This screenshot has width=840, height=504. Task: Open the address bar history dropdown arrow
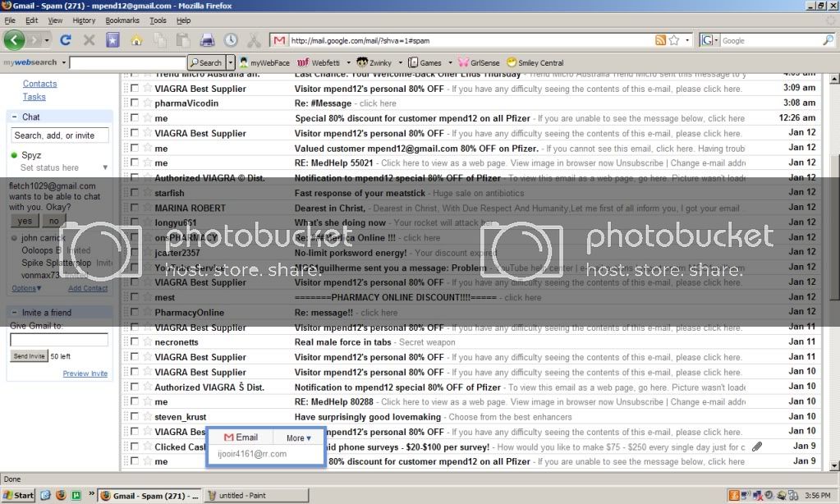pos(686,40)
